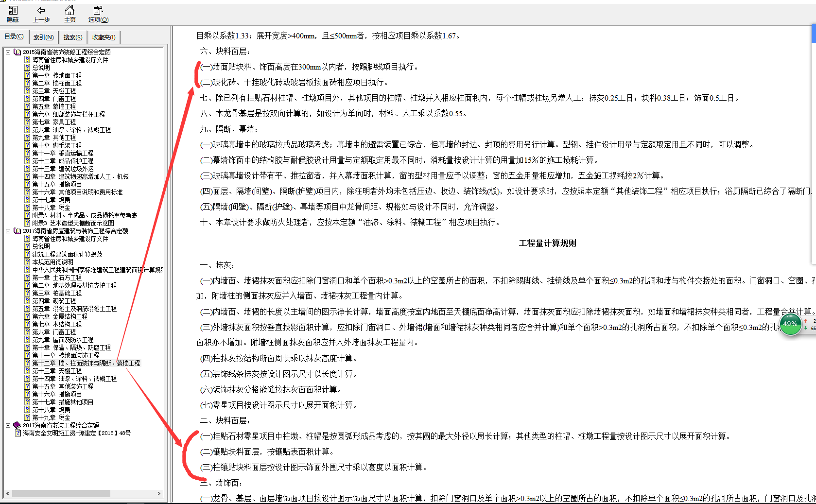Open 第十七章 规费 topic

click(51, 200)
